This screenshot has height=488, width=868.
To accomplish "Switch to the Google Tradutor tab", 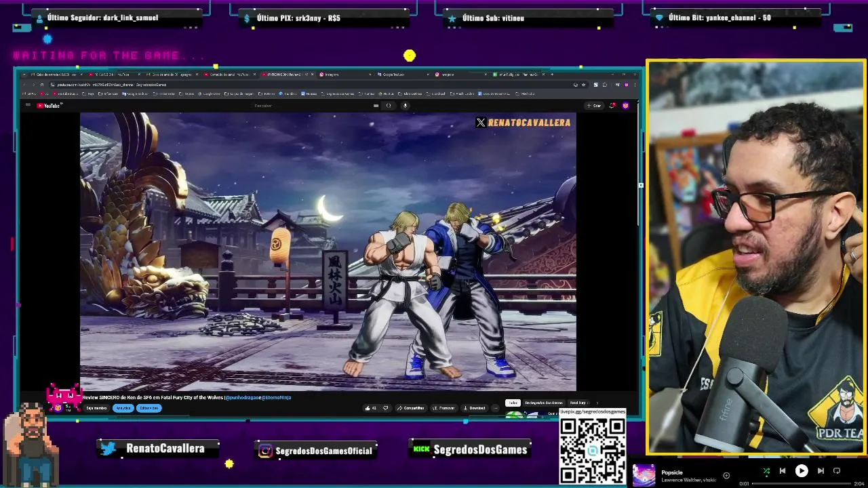I will 403,75.
